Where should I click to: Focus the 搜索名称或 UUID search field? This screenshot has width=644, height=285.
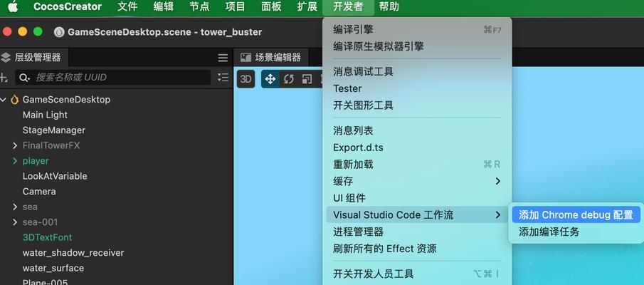(x=113, y=78)
